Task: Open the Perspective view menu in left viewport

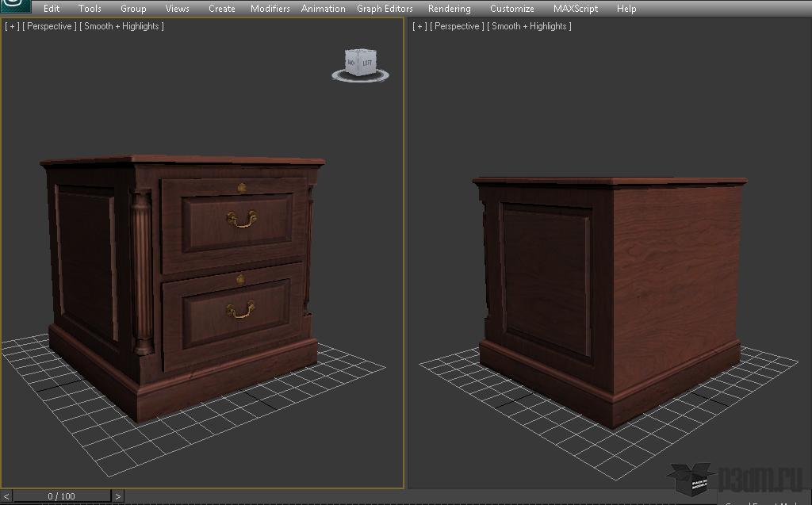Action: click(x=50, y=26)
